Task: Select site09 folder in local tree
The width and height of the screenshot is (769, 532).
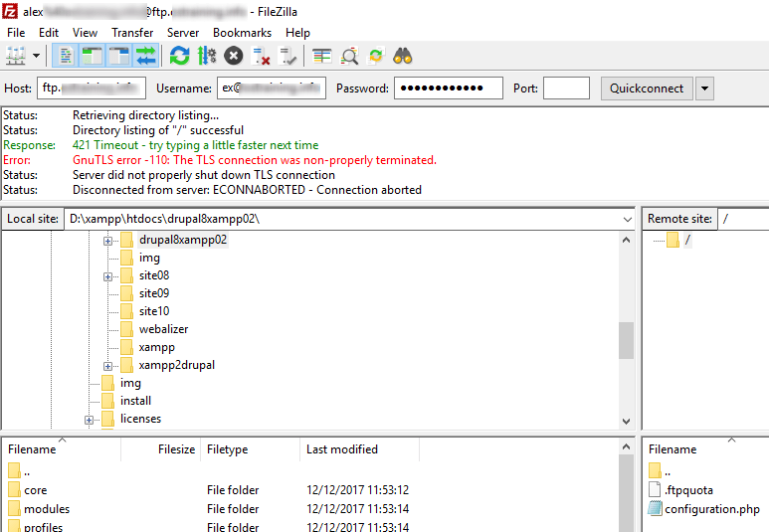Action: (154, 293)
